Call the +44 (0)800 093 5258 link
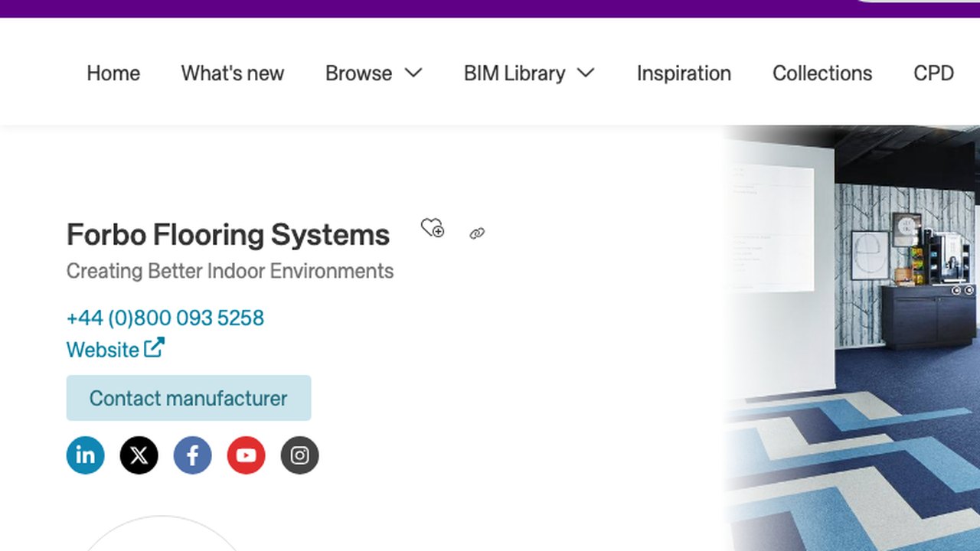The height and width of the screenshot is (551, 980). (165, 318)
